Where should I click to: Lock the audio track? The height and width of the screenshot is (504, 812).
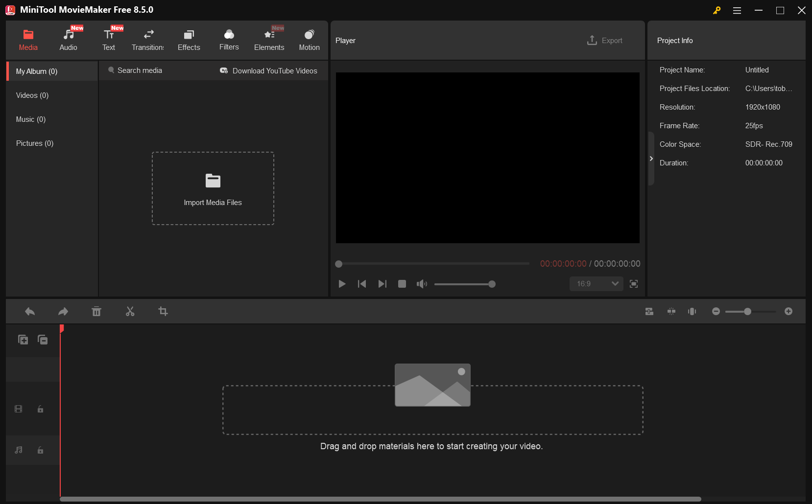tap(40, 450)
